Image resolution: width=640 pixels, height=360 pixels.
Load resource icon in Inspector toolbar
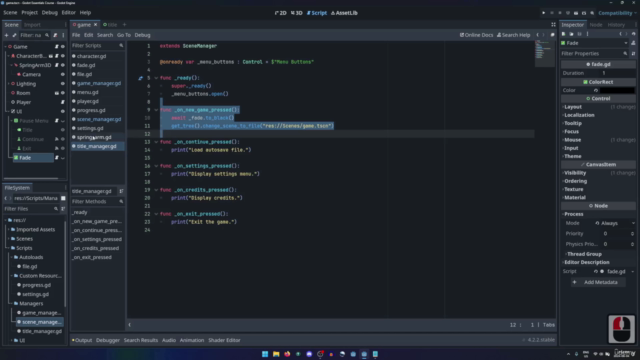click(x=571, y=34)
